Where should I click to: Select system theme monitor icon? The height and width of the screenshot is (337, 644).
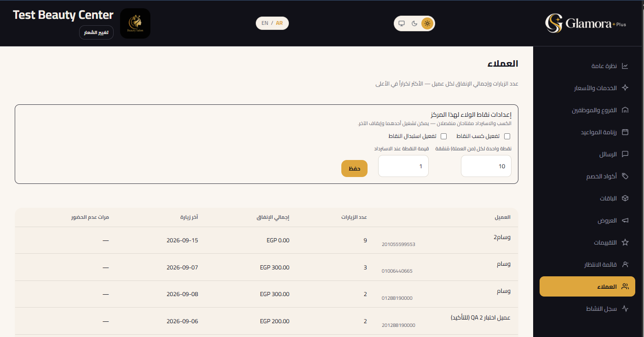[402, 23]
